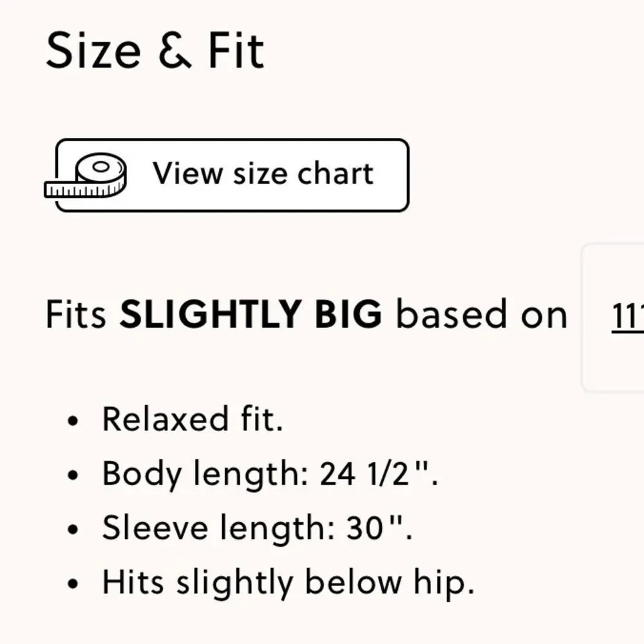
Task: Open the underlined 111 reviews link
Action: coord(627,316)
